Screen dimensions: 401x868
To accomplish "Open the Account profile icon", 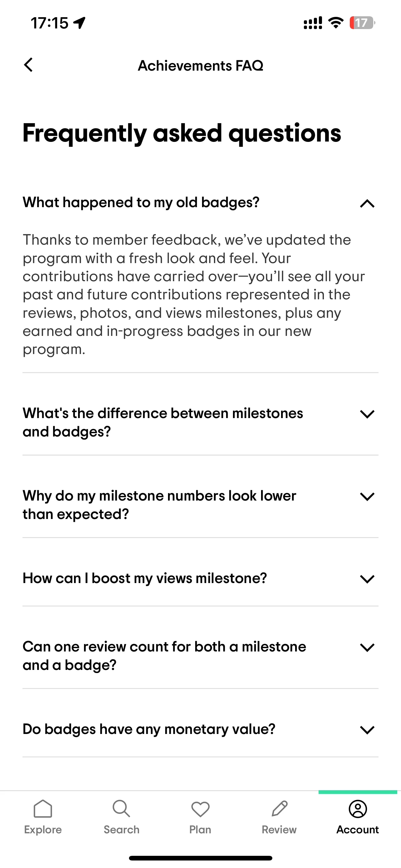I will pos(358,809).
